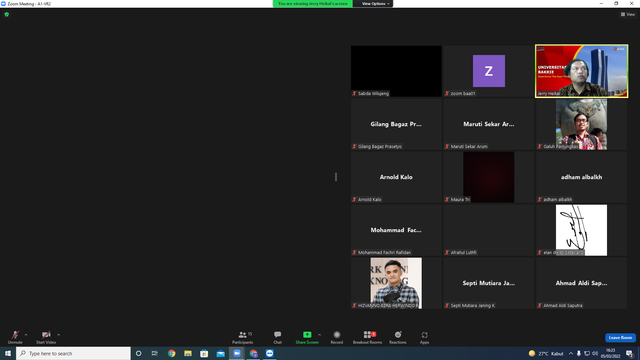Select zoom baa01 participant tile
This screenshot has height=360, width=640.
click(x=489, y=71)
